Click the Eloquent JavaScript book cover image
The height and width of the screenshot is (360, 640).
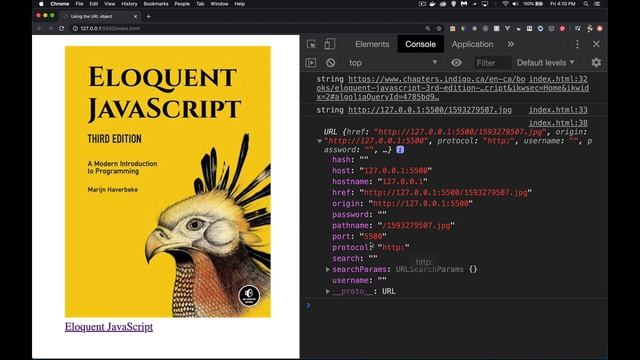point(168,182)
